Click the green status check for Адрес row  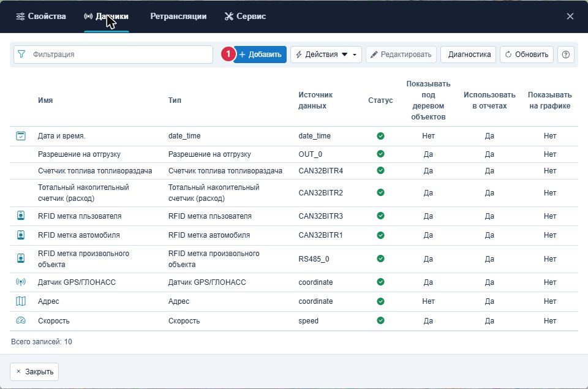pos(380,301)
